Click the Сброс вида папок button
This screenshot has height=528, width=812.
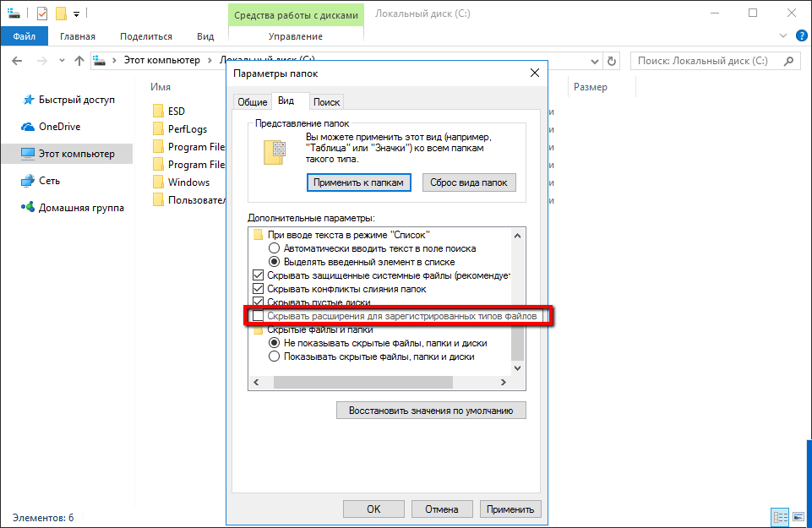pyautogui.click(x=469, y=182)
